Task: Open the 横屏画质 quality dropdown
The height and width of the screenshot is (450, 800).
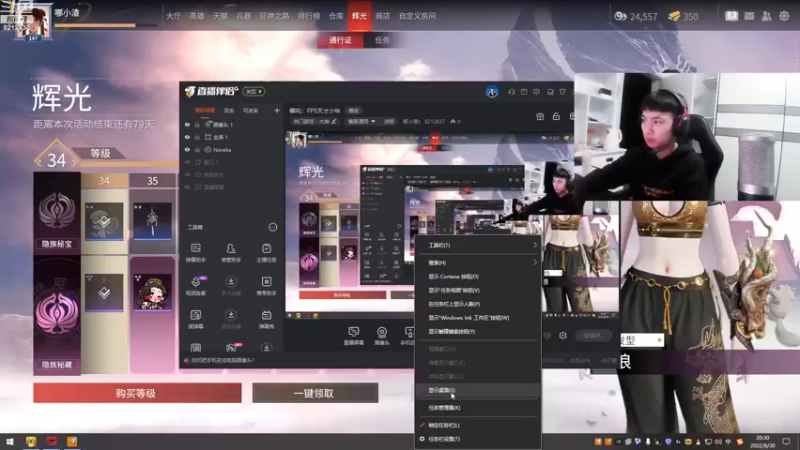Action: click(x=362, y=121)
